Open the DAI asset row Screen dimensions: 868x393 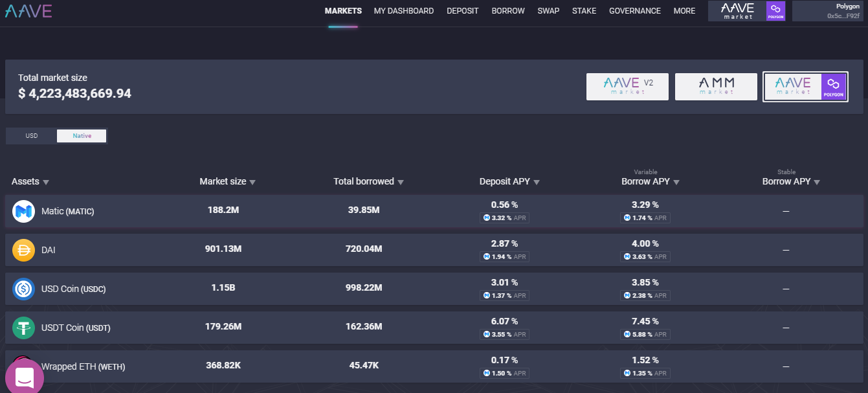[x=434, y=250]
